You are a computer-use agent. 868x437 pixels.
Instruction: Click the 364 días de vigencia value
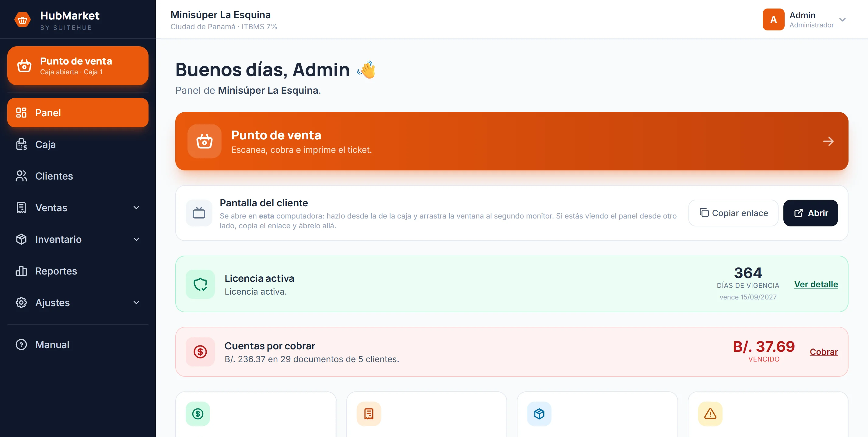tap(748, 273)
